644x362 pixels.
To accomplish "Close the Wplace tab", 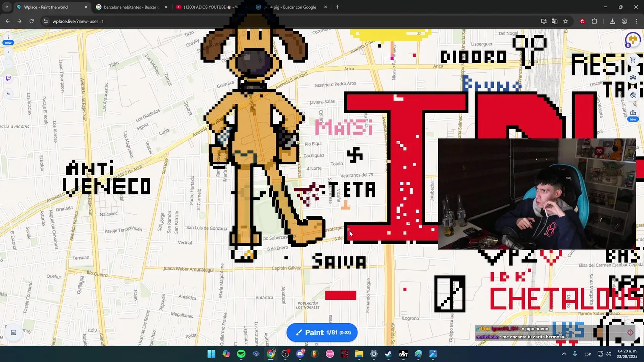I will pos(86,7).
